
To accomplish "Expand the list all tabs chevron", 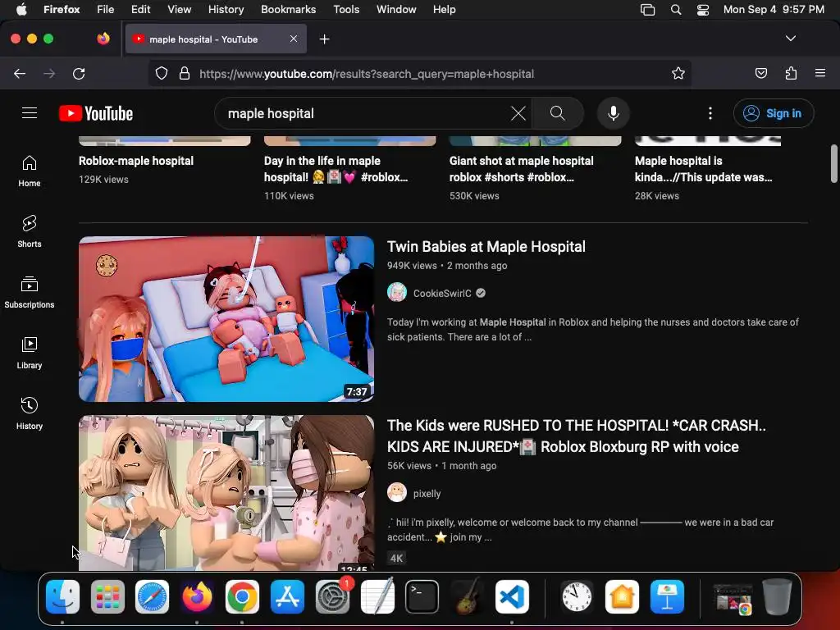I will click(791, 39).
